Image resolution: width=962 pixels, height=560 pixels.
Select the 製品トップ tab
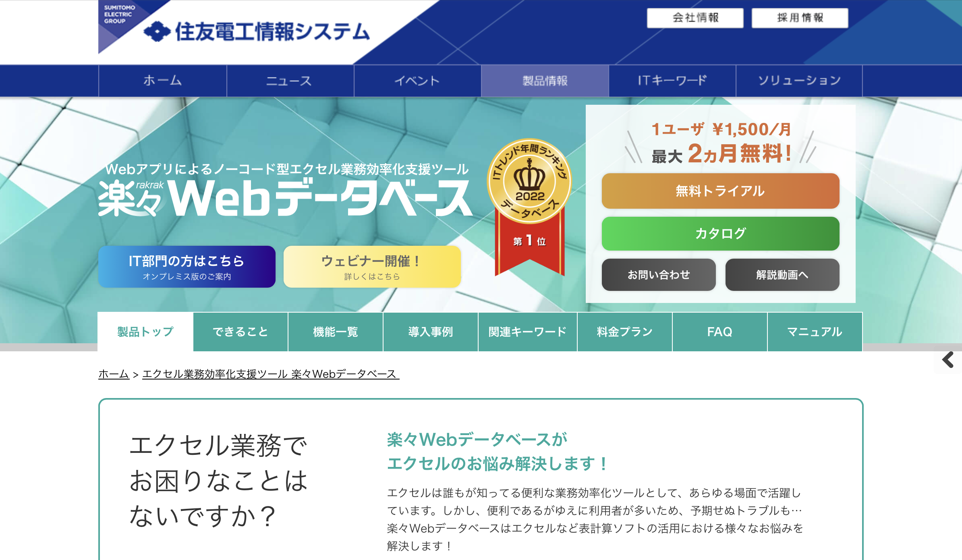click(145, 332)
